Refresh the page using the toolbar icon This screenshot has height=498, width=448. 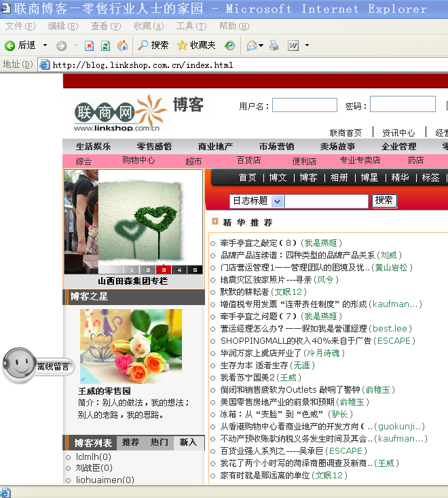[x=105, y=46]
